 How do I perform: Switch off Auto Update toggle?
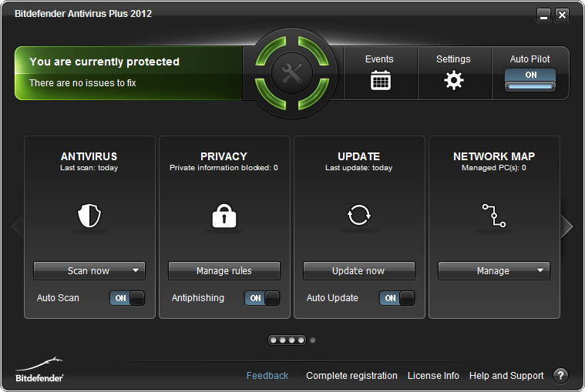tap(397, 298)
